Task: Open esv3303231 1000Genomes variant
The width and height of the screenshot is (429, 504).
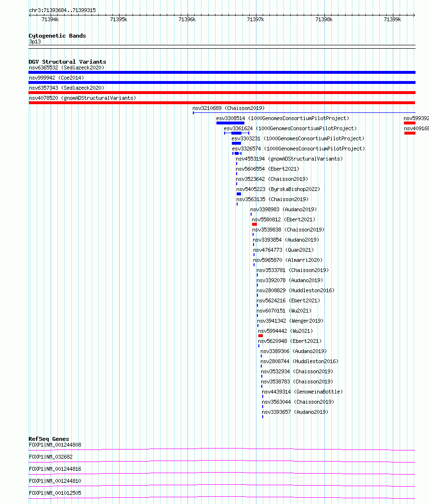Action: [298, 138]
